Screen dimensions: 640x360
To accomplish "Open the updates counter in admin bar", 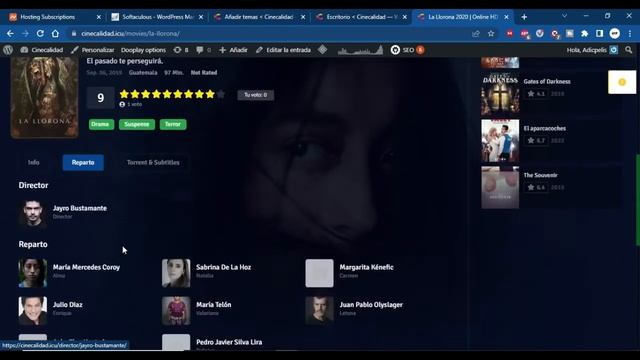I will tap(181, 50).
